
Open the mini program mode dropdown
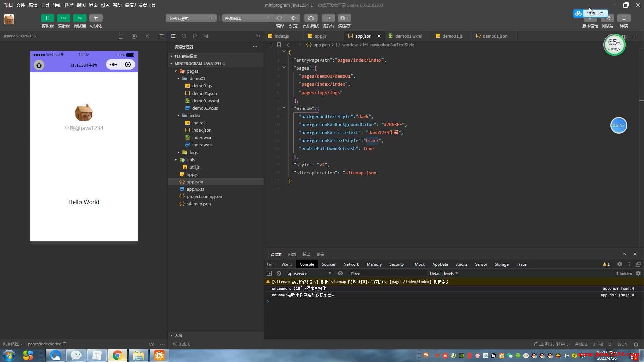tap(191, 18)
